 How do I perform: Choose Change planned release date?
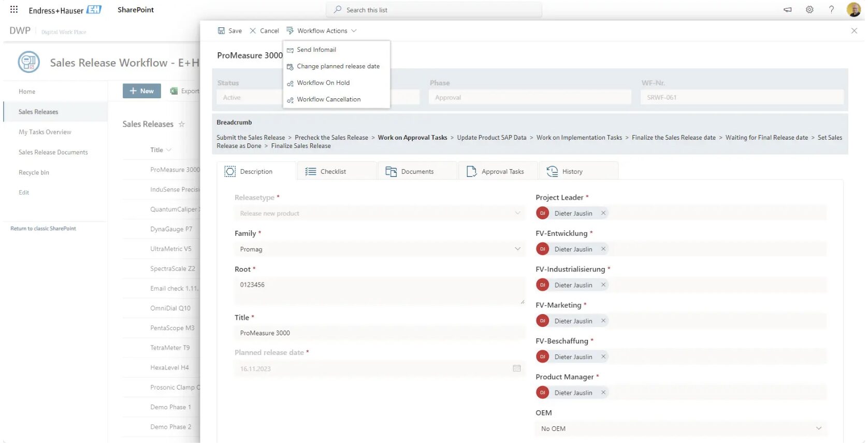338,66
